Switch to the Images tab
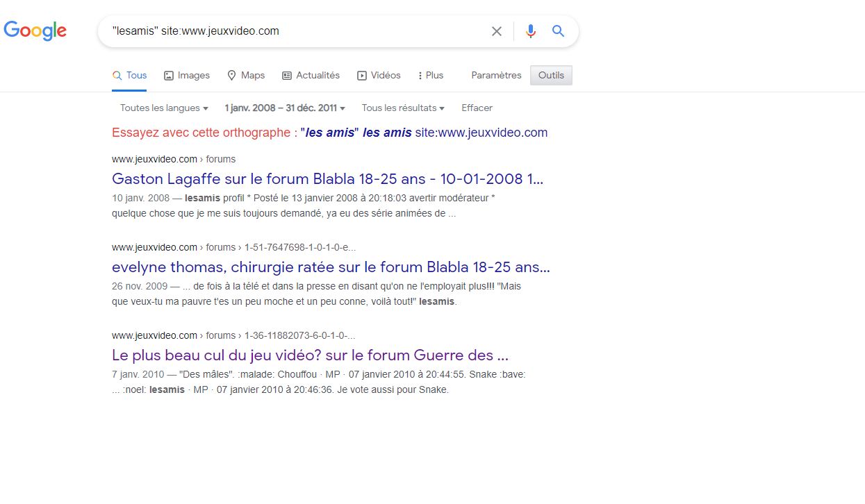The image size is (865, 504). (187, 75)
